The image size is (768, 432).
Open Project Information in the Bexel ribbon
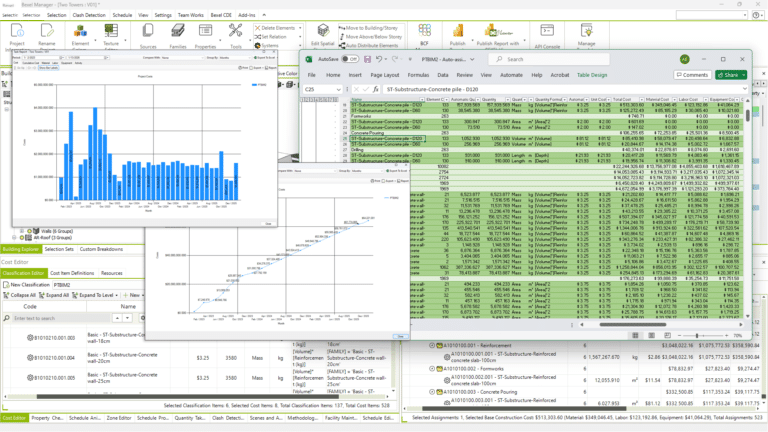click(x=17, y=35)
